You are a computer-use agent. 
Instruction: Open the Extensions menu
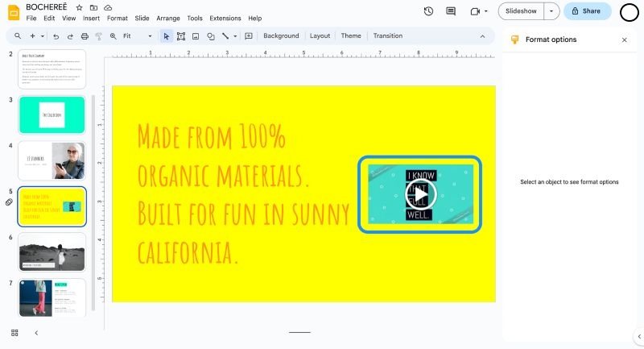tap(225, 18)
